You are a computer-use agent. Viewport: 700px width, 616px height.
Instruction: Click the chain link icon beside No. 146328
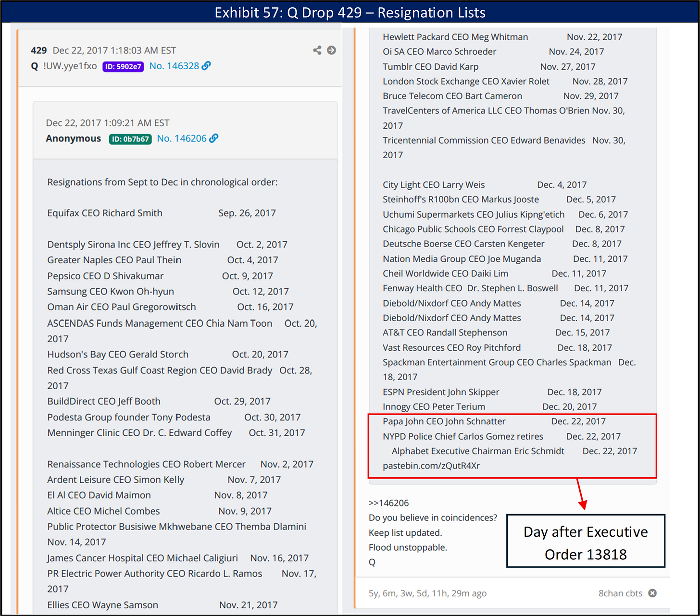206,66
